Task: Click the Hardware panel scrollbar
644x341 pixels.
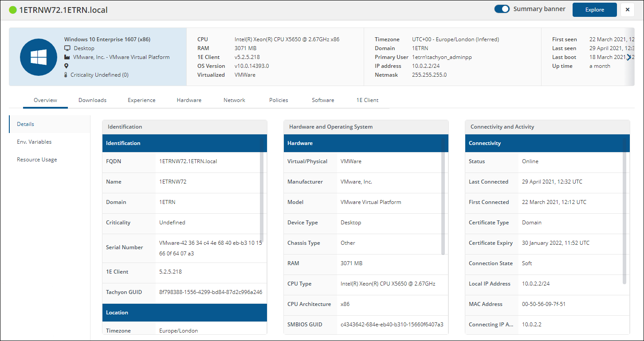Action: pos(443,195)
